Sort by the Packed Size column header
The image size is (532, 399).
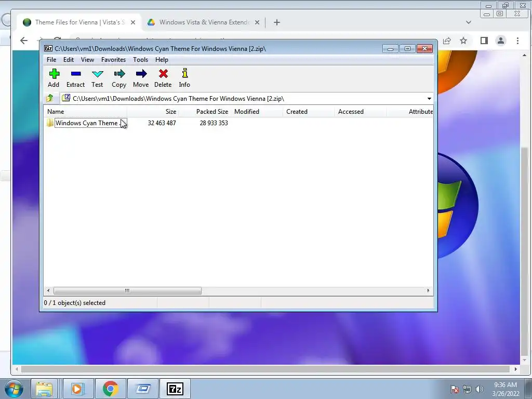(205, 112)
